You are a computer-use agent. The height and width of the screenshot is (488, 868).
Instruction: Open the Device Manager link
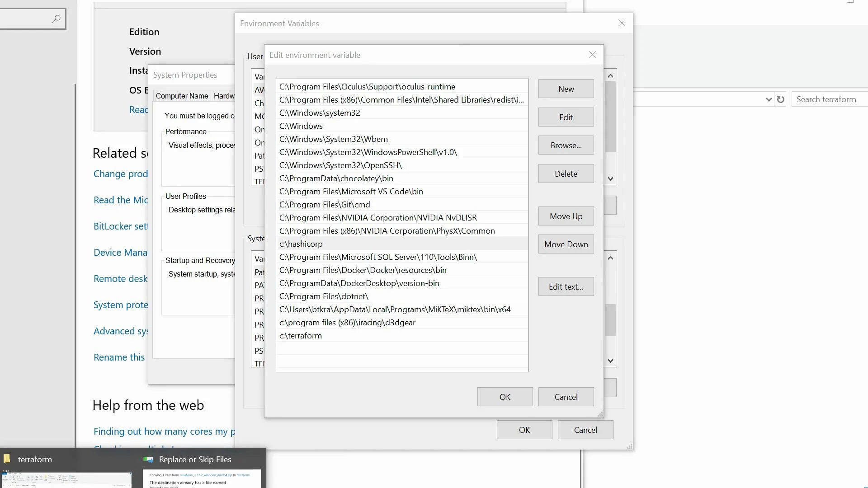point(121,252)
